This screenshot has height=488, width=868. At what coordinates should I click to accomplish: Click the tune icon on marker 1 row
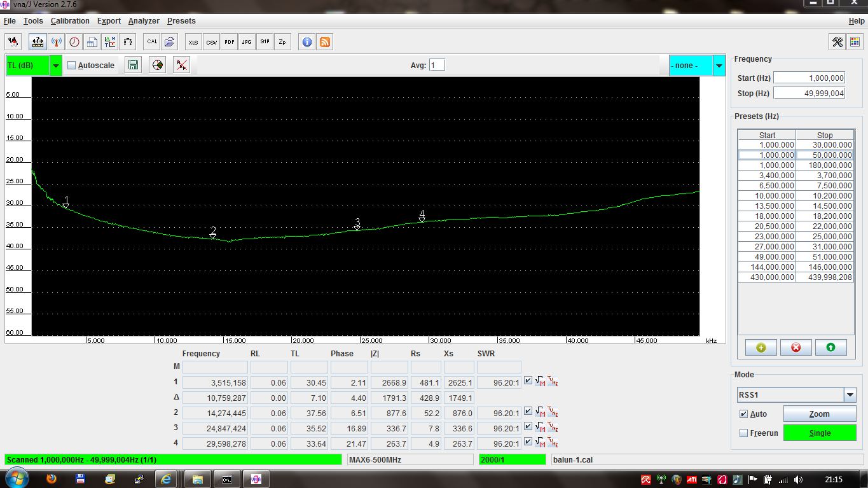553,382
